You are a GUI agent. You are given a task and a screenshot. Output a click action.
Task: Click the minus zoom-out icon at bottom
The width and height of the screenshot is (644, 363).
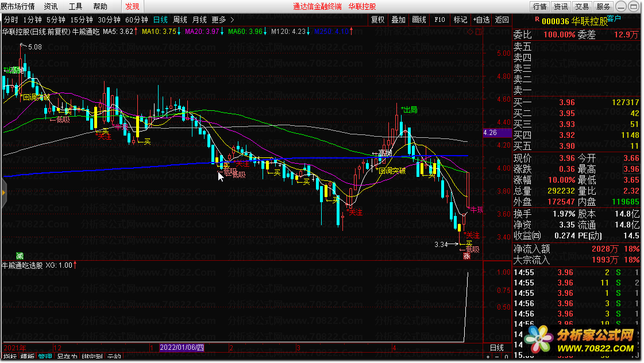coord(497,357)
